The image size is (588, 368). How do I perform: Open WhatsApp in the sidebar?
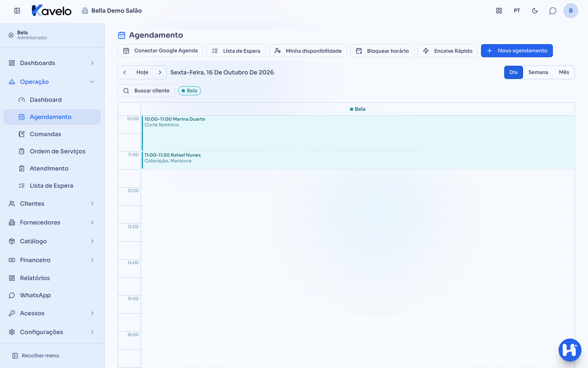[x=52, y=295]
